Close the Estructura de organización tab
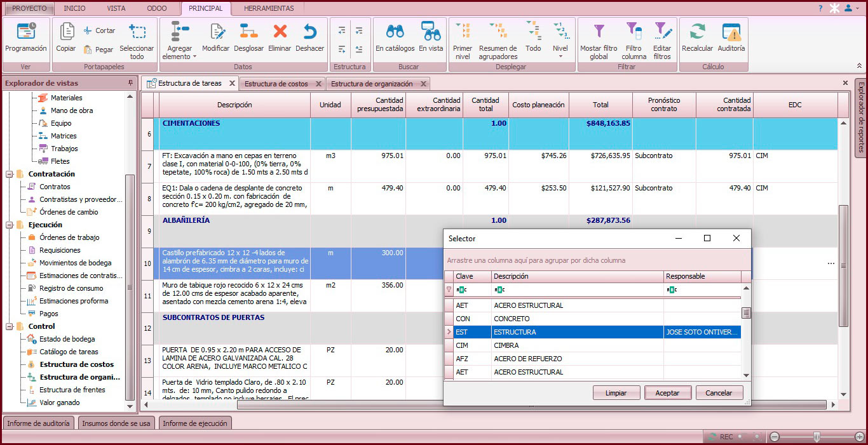The image size is (868, 445). tap(423, 84)
